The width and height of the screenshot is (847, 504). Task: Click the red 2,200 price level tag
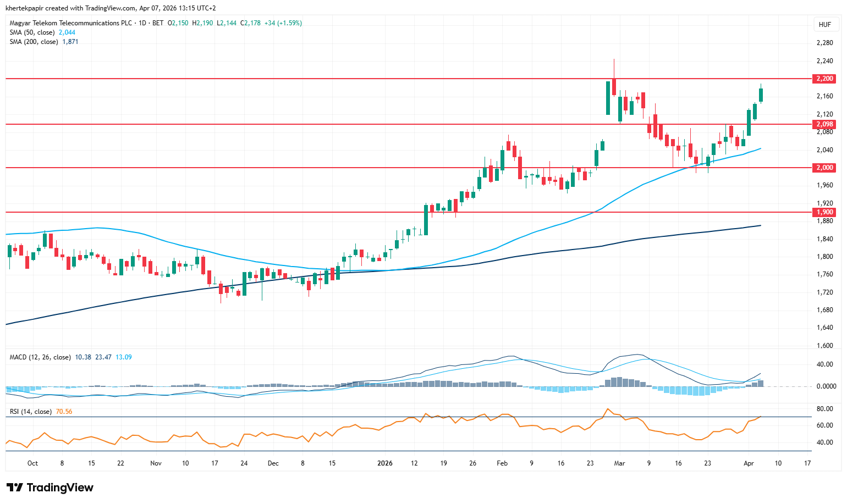824,79
